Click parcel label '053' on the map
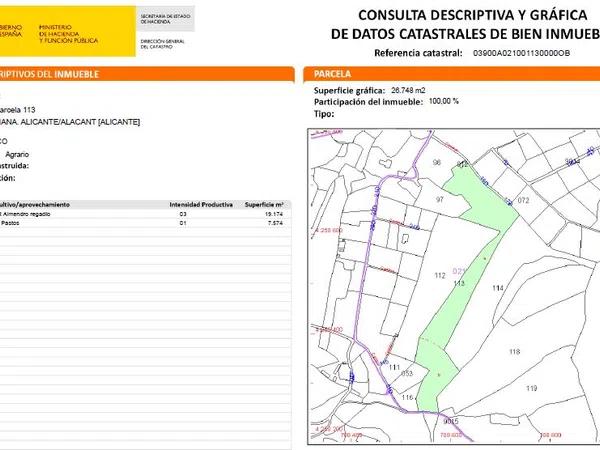 407,373
